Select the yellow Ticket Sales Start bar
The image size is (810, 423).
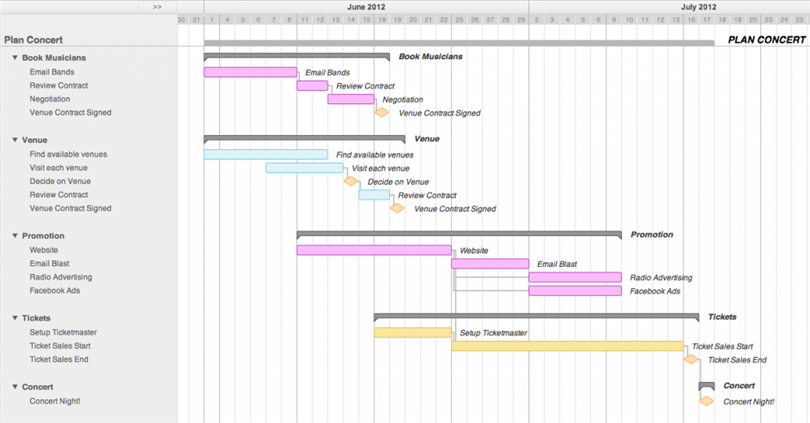(567, 346)
